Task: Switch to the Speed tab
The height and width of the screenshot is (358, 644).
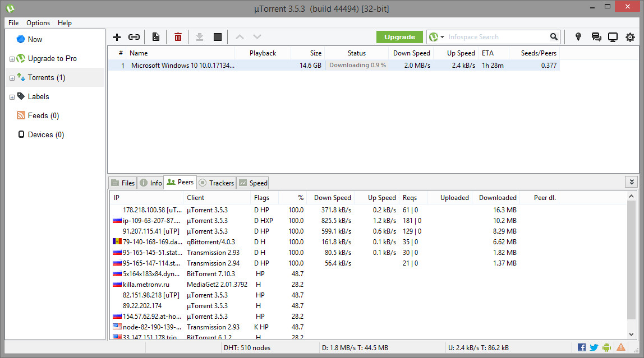Action: click(x=253, y=183)
